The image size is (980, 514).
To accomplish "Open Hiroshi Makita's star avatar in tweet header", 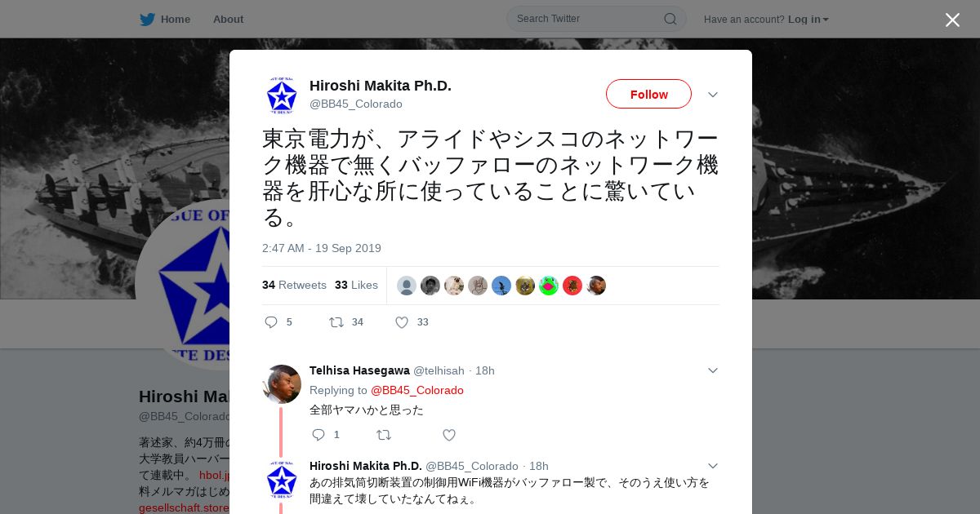I will tap(282, 95).
